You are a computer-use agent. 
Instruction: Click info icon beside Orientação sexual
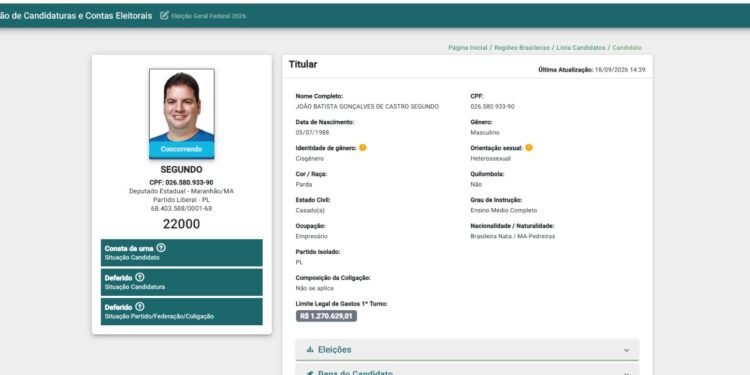tap(529, 148)
